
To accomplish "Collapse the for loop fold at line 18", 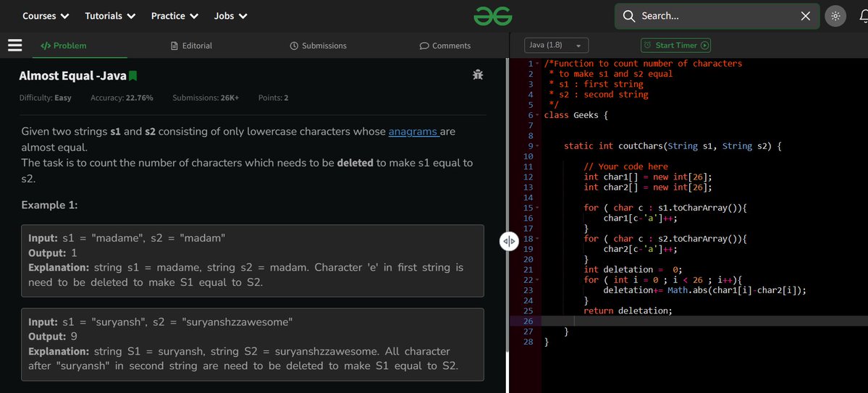I will click(x=537, y=239).
